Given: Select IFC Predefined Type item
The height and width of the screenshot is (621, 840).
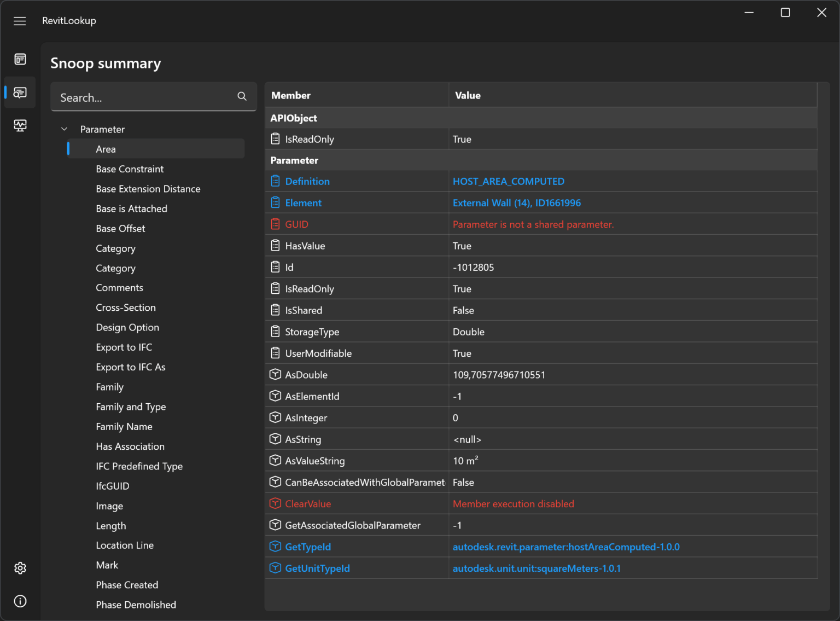Looking at the screenshot, I should 139,466.
